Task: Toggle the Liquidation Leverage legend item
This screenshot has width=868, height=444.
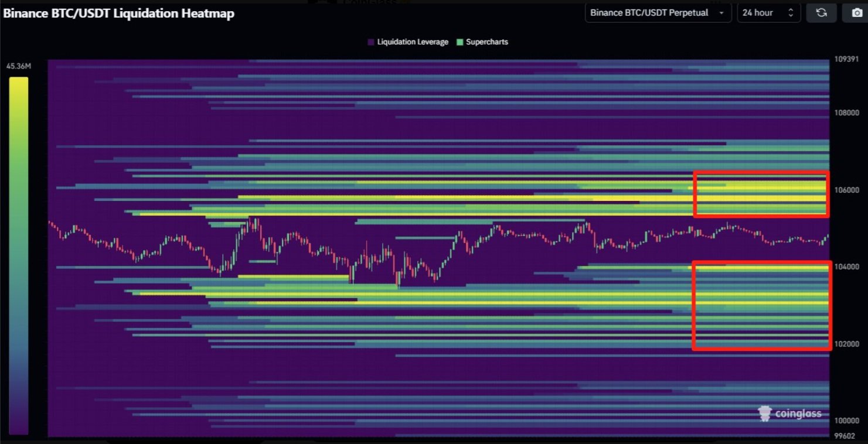Action: [x=408, y=42]
